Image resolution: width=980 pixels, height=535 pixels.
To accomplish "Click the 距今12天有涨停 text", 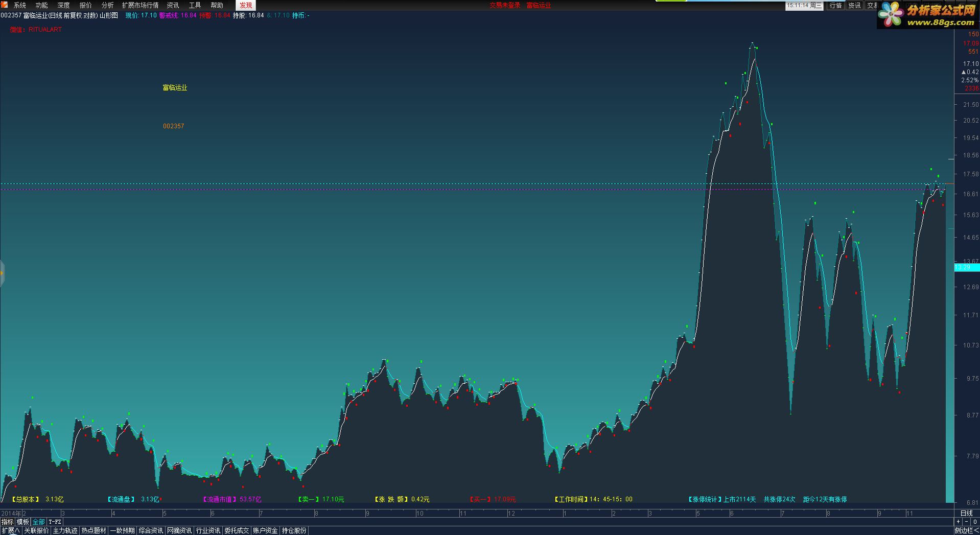I will pyautogui.click(x=825, y=499).
